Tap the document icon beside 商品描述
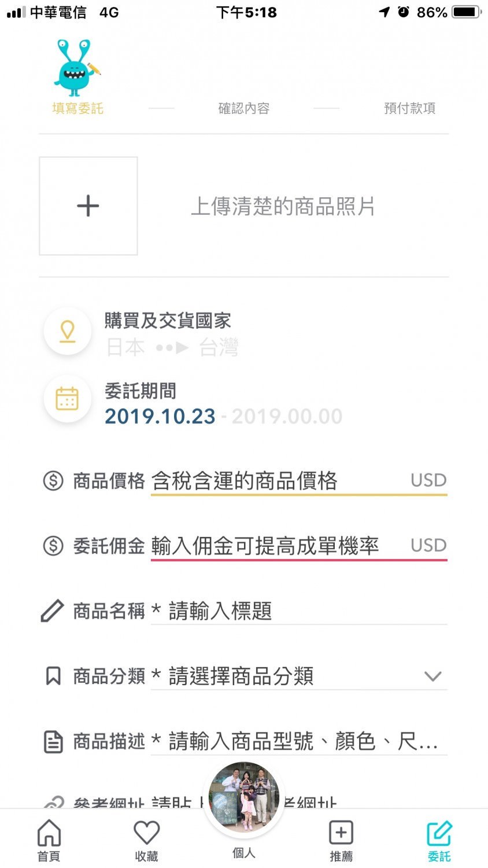 tap(53, 741)
